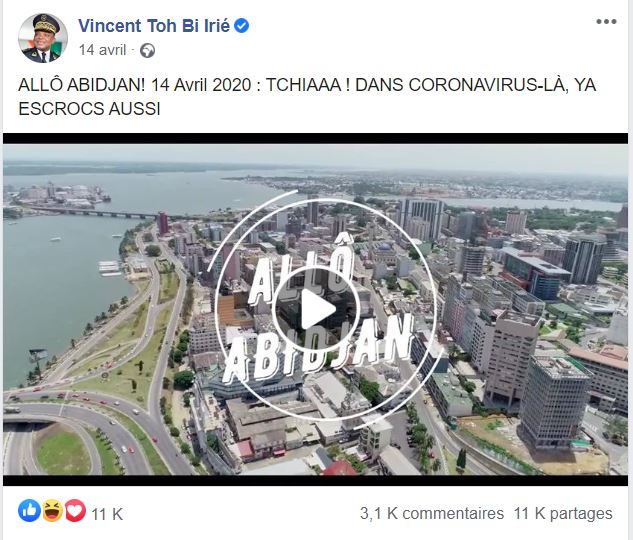Open the Vincent Toh Bi Irié profile link
The height and width of the screenshot is (540, 633).
[154, 26]
